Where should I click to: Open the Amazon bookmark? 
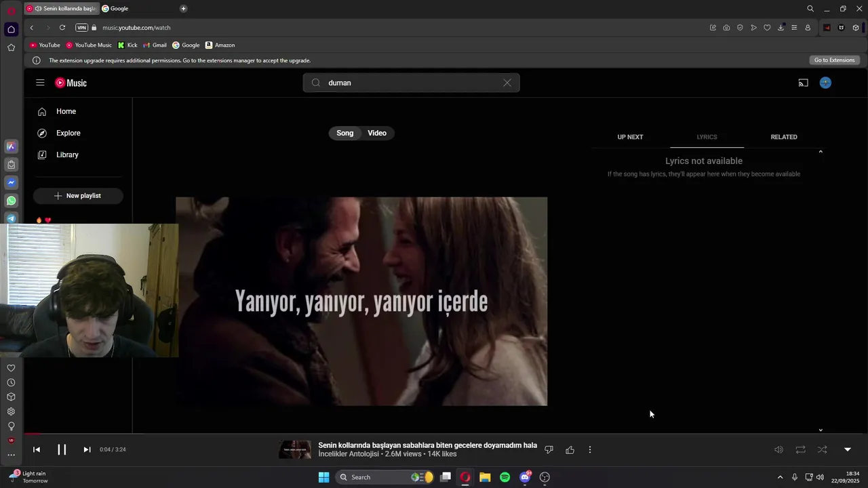tap(220, 45)
